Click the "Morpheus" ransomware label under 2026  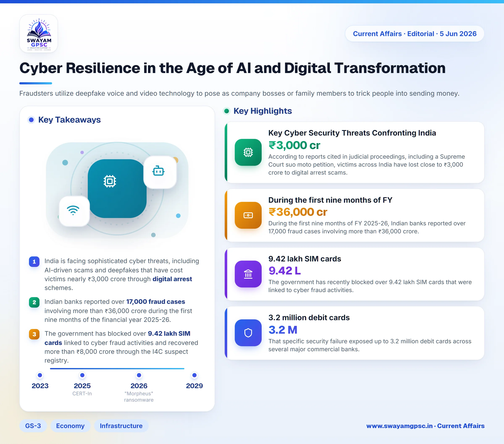(139, 397)
